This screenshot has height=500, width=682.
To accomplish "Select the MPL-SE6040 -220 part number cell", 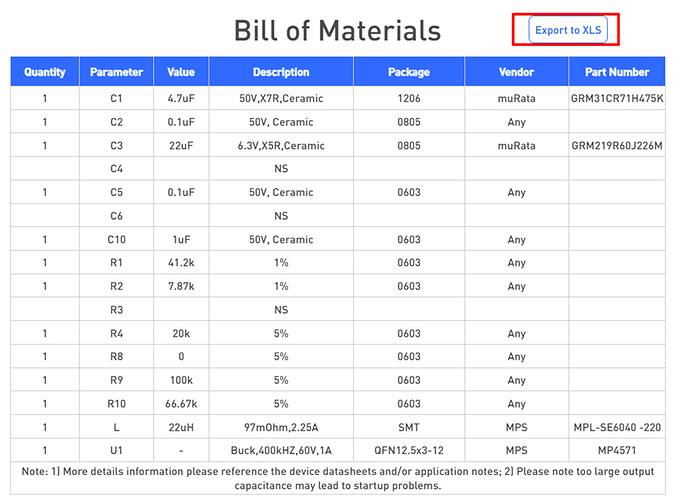I will tap(617, 427).
